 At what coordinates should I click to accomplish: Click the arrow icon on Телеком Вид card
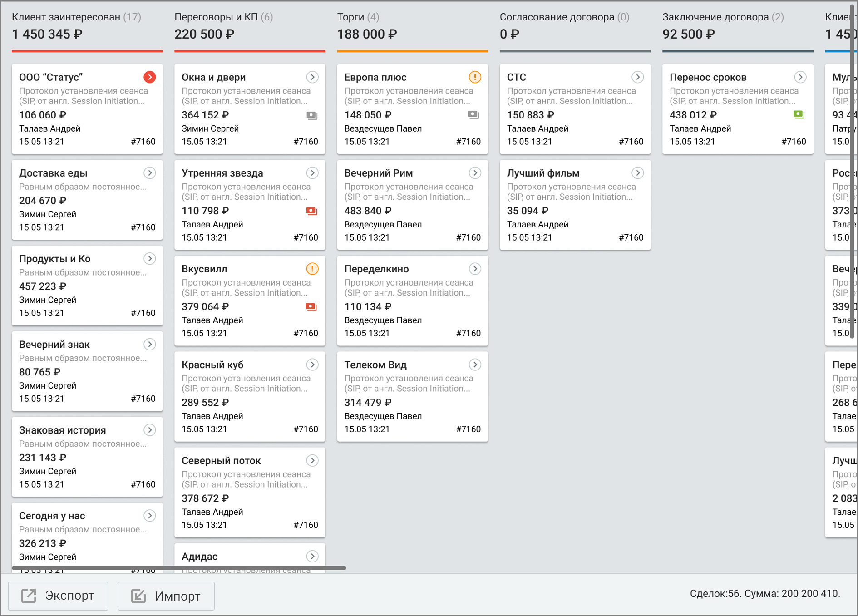pyautogui.click(x=475, y=365)
